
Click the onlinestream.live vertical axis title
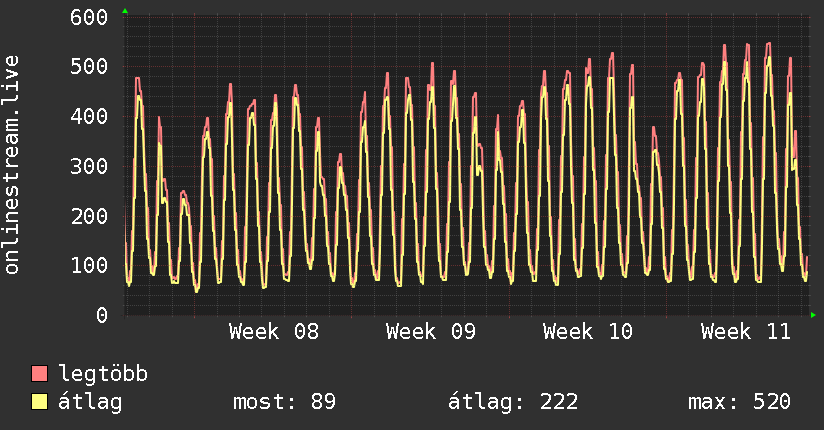[x=12, y=165]
